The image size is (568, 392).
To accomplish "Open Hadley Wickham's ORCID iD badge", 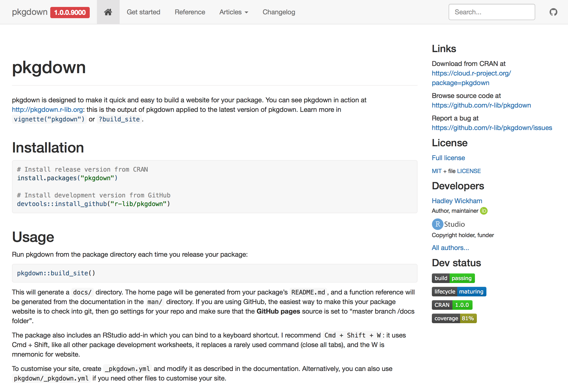I will pos(484,211).
